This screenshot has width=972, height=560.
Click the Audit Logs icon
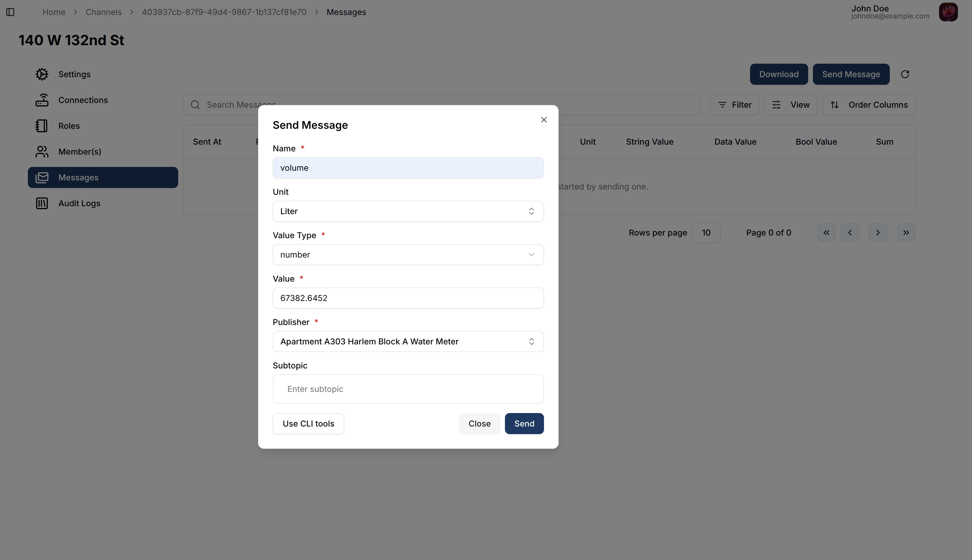[x=42, y=203]
